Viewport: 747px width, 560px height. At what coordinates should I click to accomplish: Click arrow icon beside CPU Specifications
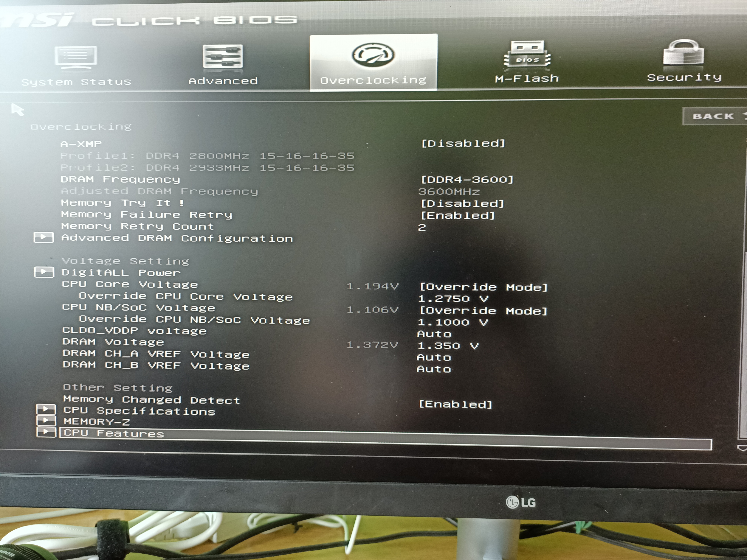pyautogui.click(x=46, y=409)
